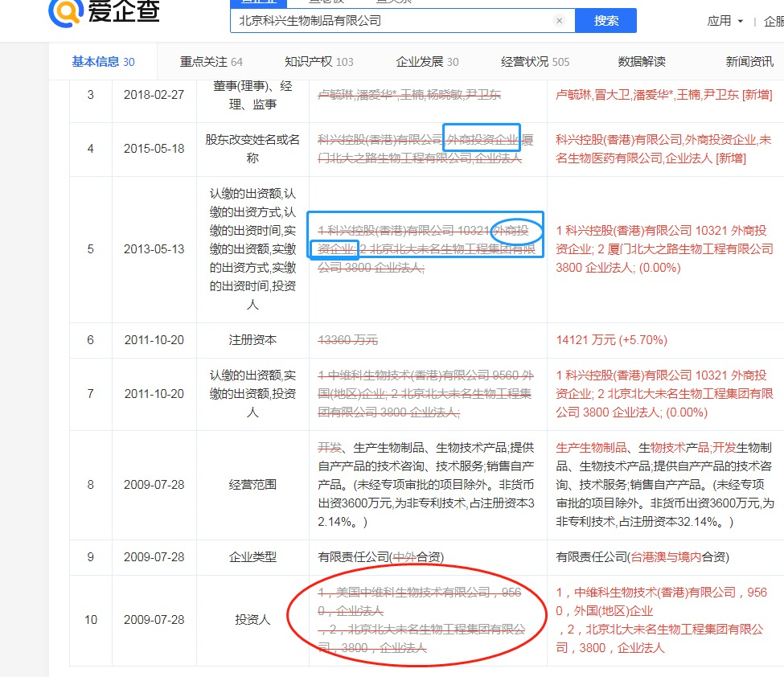The image size is (784, 677).
Task: Click the date 2018-02-27 cell
Action: (154, 95)
